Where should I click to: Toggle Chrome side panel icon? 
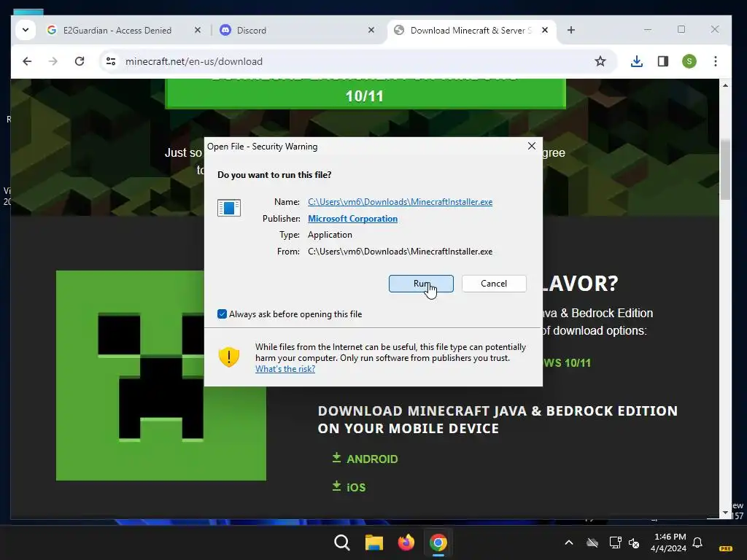[662, 61]
